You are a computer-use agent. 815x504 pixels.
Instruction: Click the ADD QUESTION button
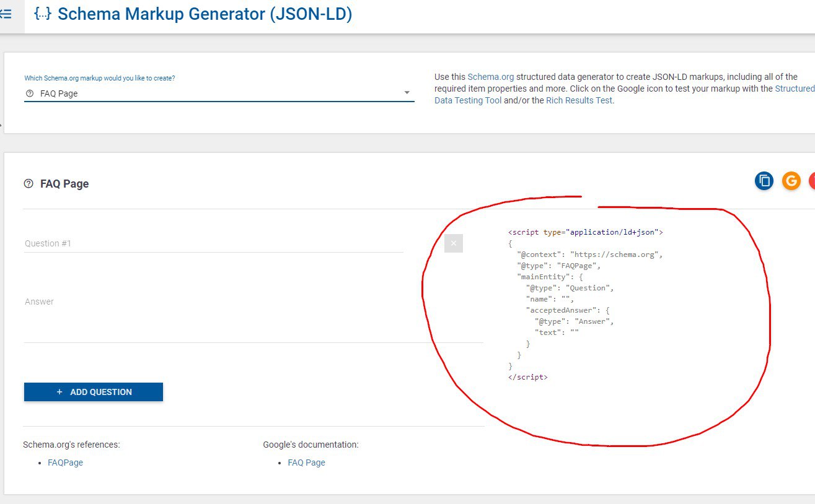point(94,392)
